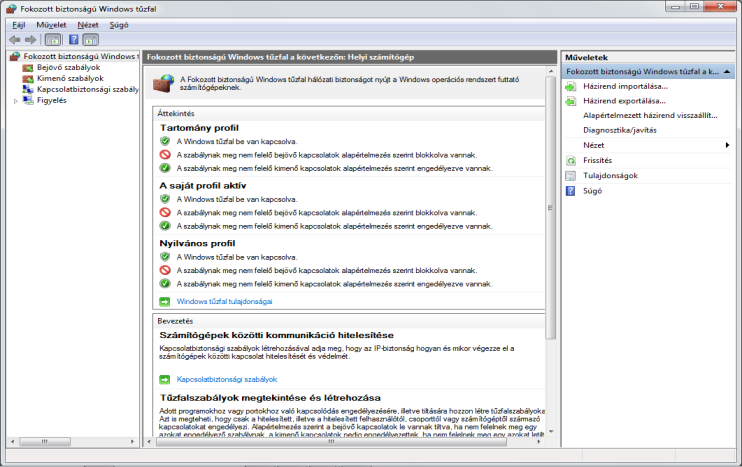Click center pane scroll right arrow
The image size is (742, 467).
tap(539, 441)
